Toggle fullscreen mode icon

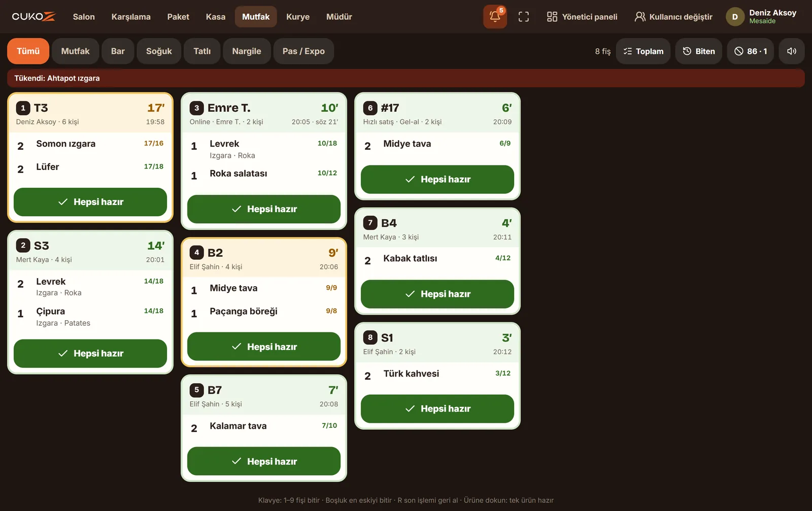[524, 17]
